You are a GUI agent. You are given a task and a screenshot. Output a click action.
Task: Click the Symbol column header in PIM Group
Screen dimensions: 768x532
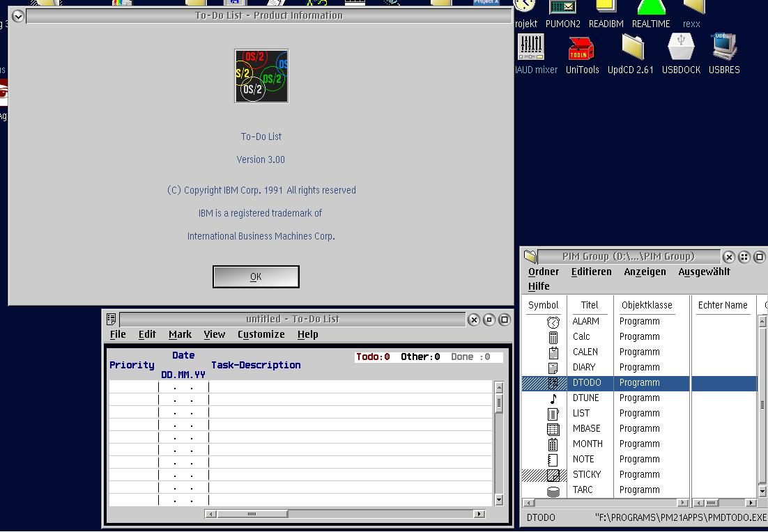click(x=543, y=305)
